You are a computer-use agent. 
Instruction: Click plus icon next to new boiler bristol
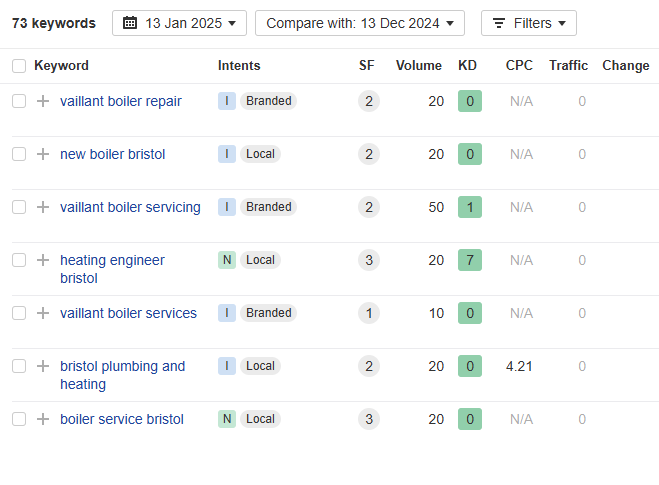pyautogui.click(x=43, y=154)
